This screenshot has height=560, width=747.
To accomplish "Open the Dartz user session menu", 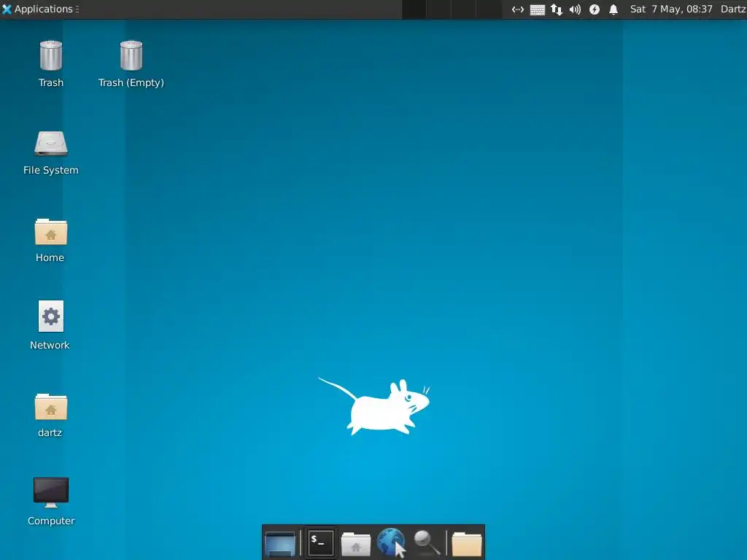I will (732, 9).
